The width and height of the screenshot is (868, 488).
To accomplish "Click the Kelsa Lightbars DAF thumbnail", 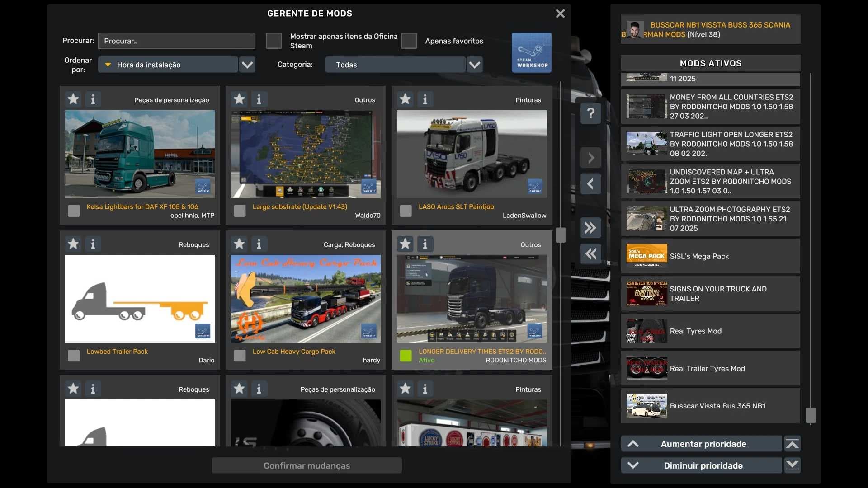I will (140, 154).
